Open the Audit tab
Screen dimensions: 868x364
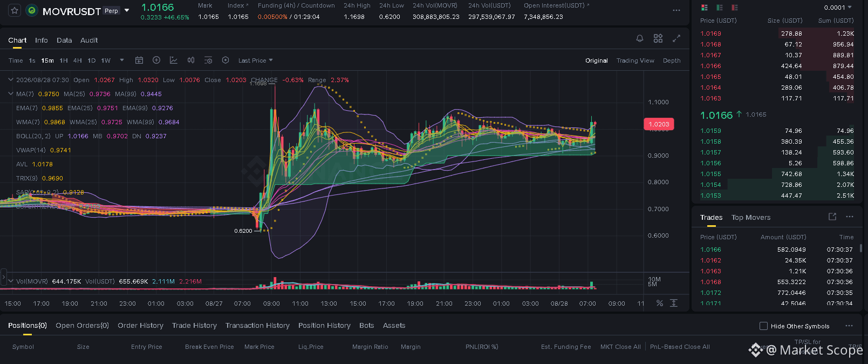[x=89, y=40]
